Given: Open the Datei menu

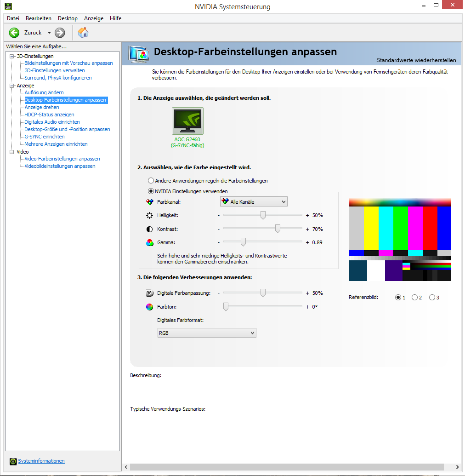Looking at the screenshot, I should tap(13, 18).
